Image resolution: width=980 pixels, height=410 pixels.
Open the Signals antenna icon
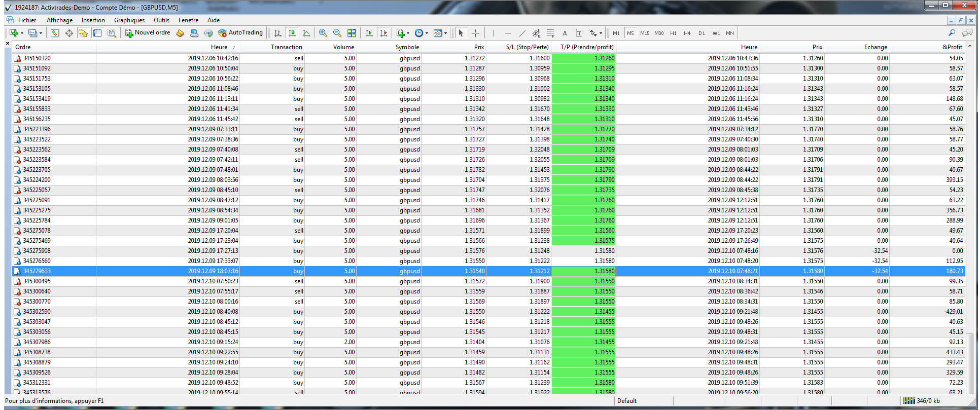(x=208, y=33)
